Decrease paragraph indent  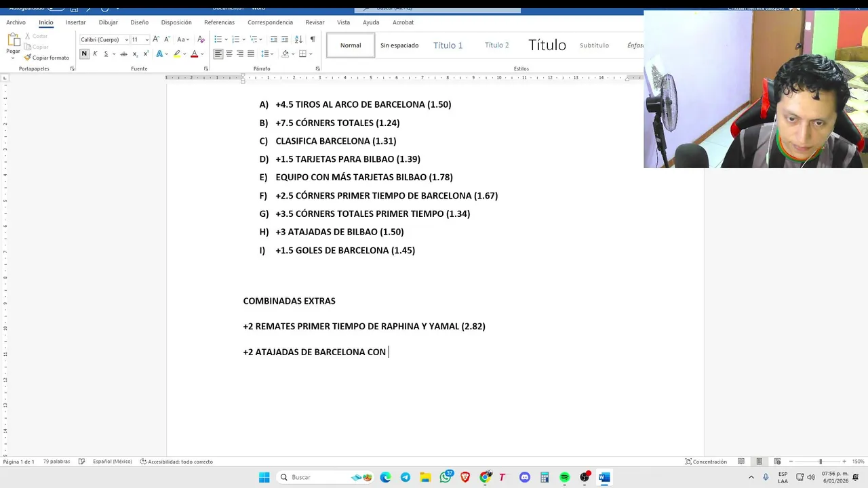pyautogui.click(x=273, y=39)
